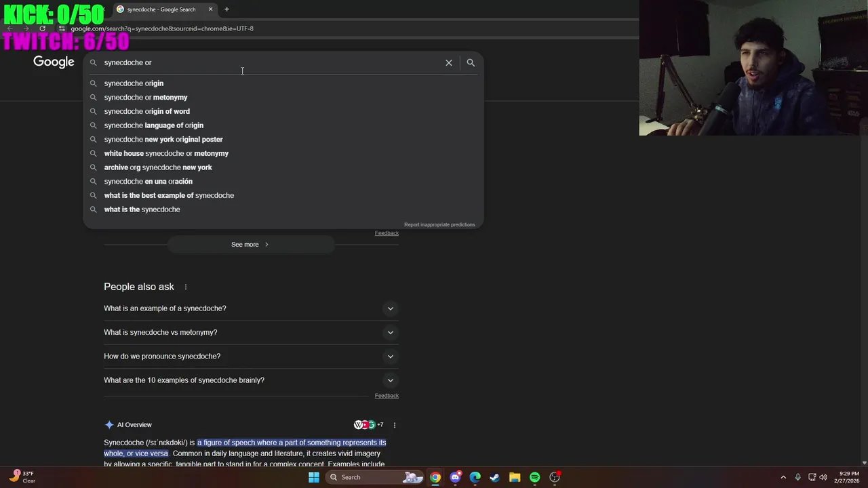868x488 pixels.
Task: Expand 'What is synecdoche vs metonymy?' question
Action: click(x=251, y=332)
